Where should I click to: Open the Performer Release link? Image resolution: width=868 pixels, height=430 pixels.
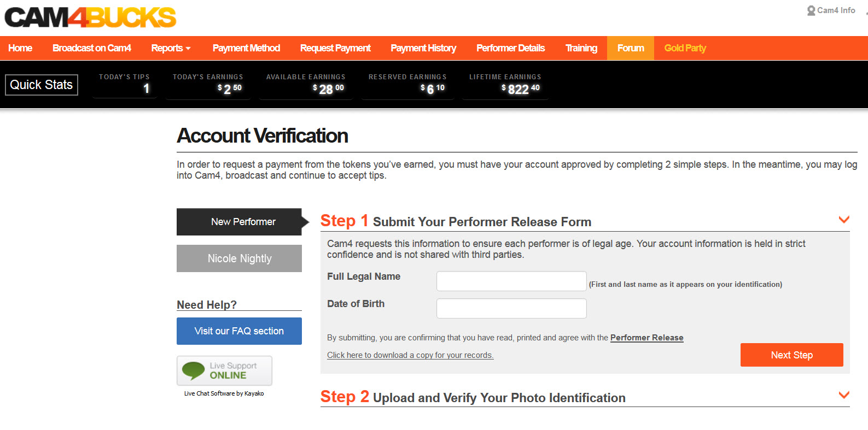(646, 338)
